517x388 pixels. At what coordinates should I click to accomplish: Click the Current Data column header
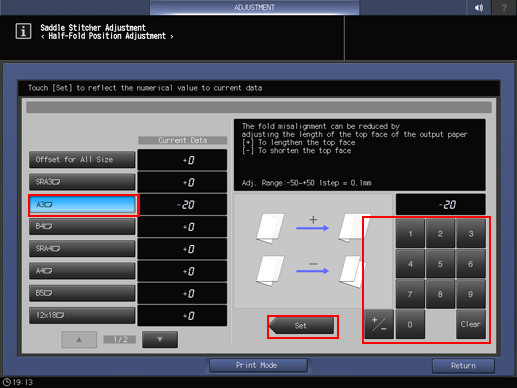pyautogui.click(x=183, y=140)
